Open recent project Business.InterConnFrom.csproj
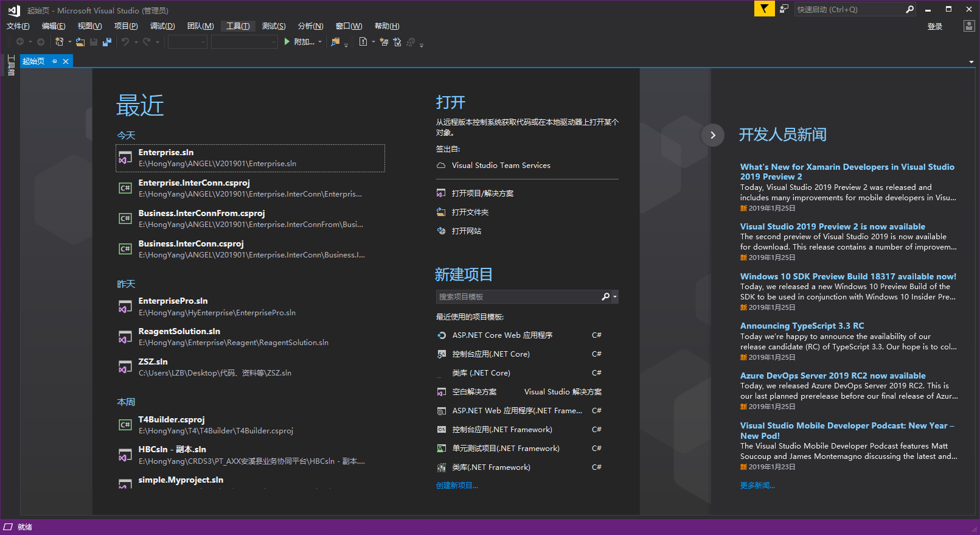Screen dimensions: 980x535 click(250, 219)
